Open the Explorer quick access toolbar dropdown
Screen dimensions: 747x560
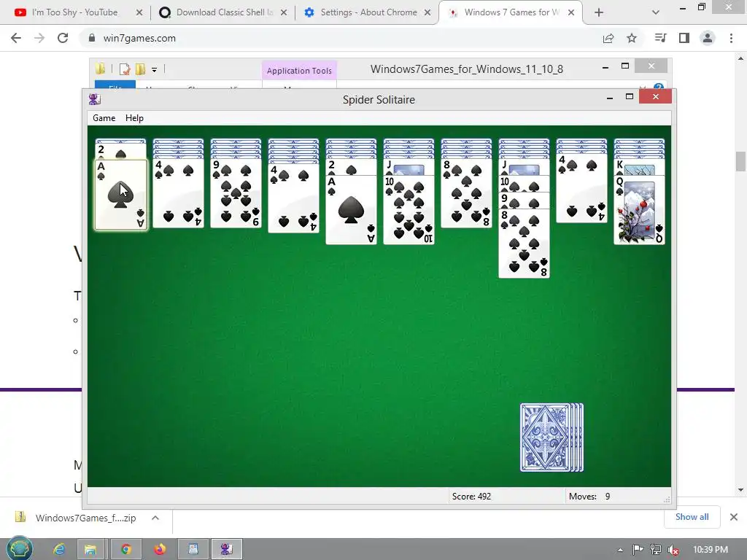(x=155, y=69)
